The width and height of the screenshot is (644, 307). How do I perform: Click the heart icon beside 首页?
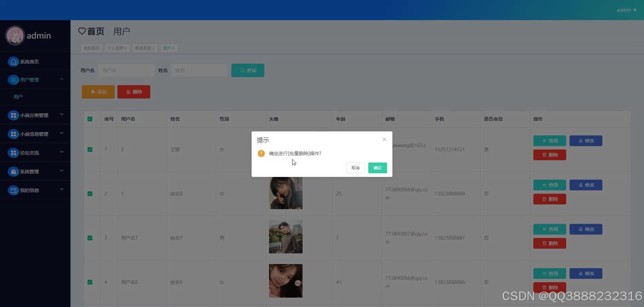[82, 31]
